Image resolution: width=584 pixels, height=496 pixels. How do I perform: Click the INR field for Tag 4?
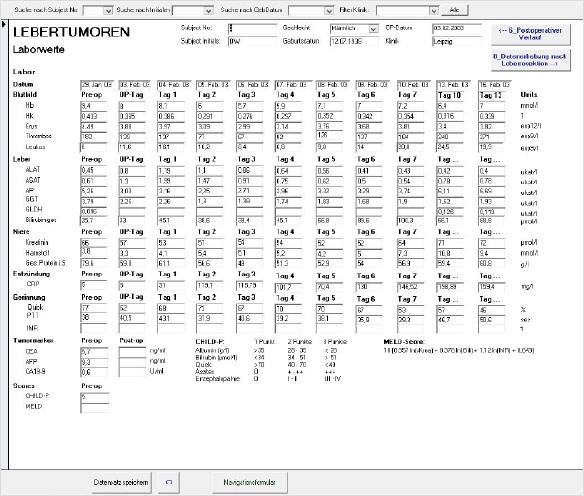click(x=288, y=328)
